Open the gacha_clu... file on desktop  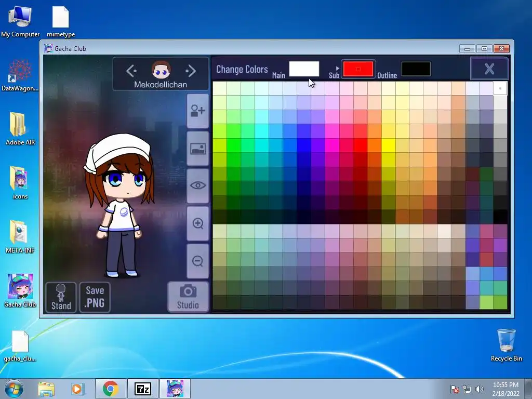pyautogui.click(x=20, y=346)
